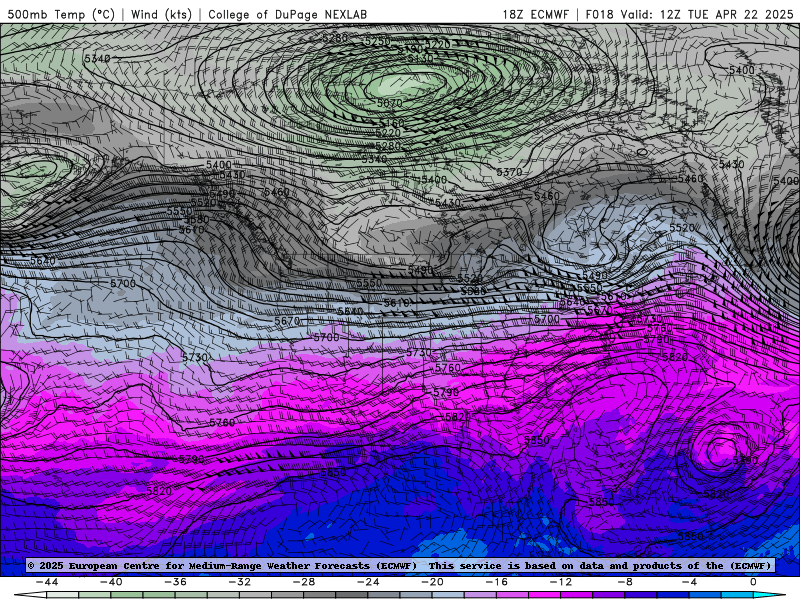Screen dimensions: 800x600
Task: Click the -8 colorbar tick label
Action: 625,582
